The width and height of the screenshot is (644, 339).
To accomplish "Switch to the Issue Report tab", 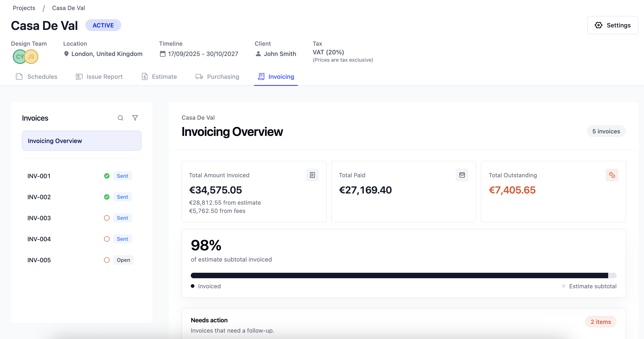I will pyautogui.click(x=99, y=77).
